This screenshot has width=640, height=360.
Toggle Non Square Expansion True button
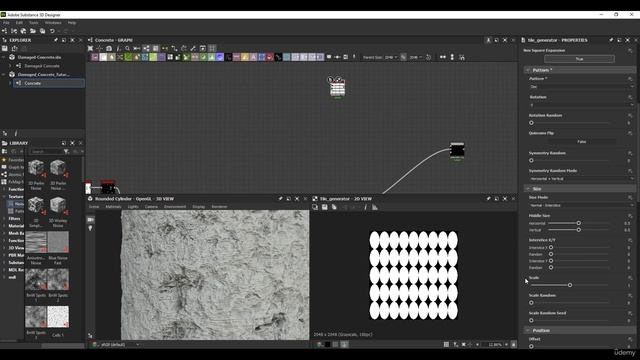(x=579, y=59)
